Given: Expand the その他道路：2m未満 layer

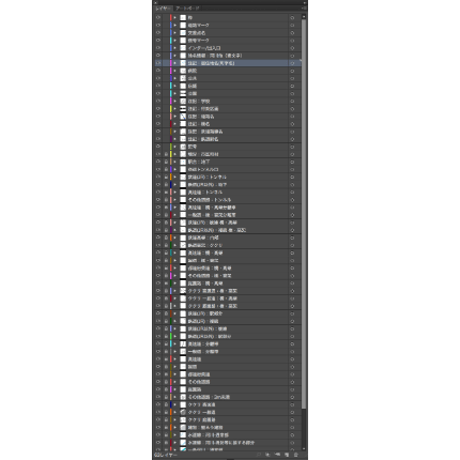Looking at the screenshot, I should pyautogui.click(x=175, y=397).
